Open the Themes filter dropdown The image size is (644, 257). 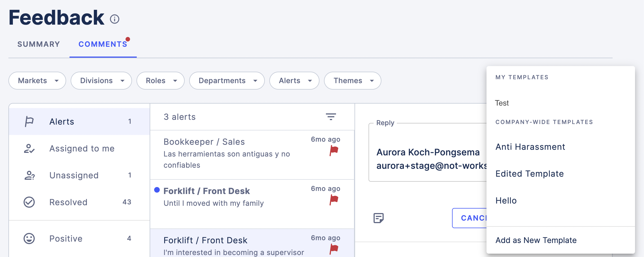tap(353, 81)
